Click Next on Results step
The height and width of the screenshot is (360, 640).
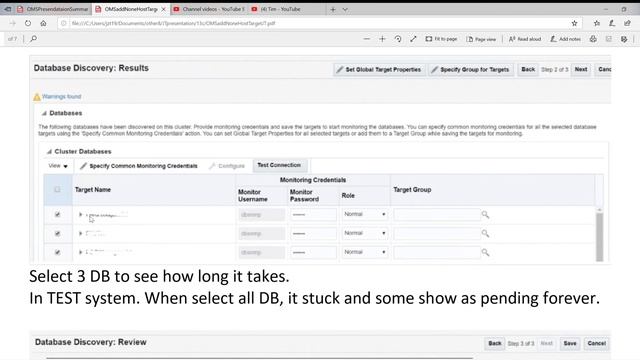tap(581, 69)
